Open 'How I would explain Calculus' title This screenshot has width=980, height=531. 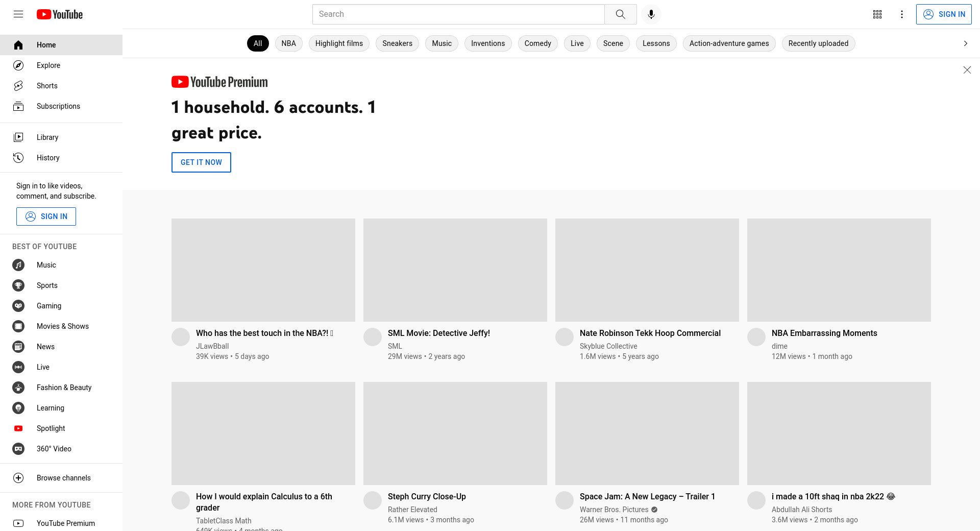pyautogui.click(x=264, y=502)
